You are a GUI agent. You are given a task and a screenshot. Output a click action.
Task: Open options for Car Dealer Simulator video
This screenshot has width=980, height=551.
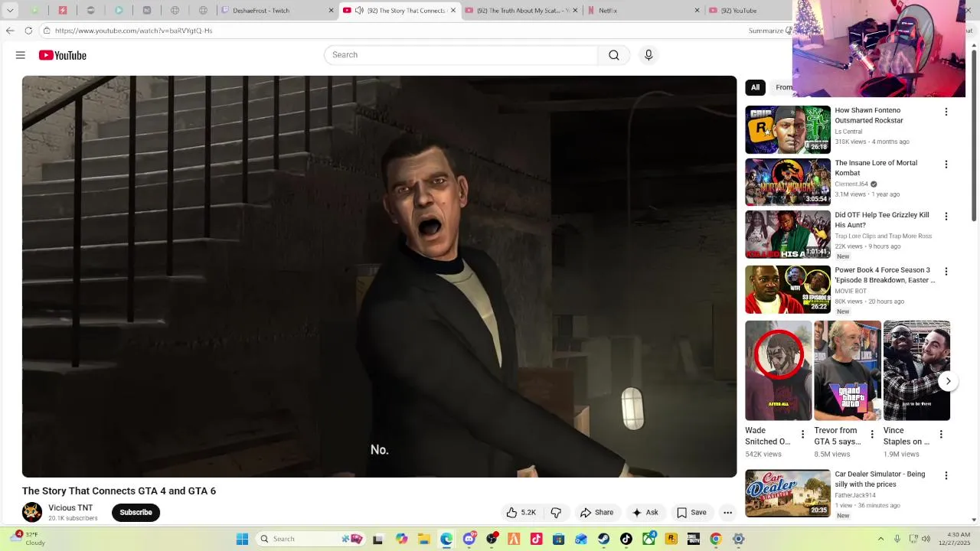tap(946, 476)
